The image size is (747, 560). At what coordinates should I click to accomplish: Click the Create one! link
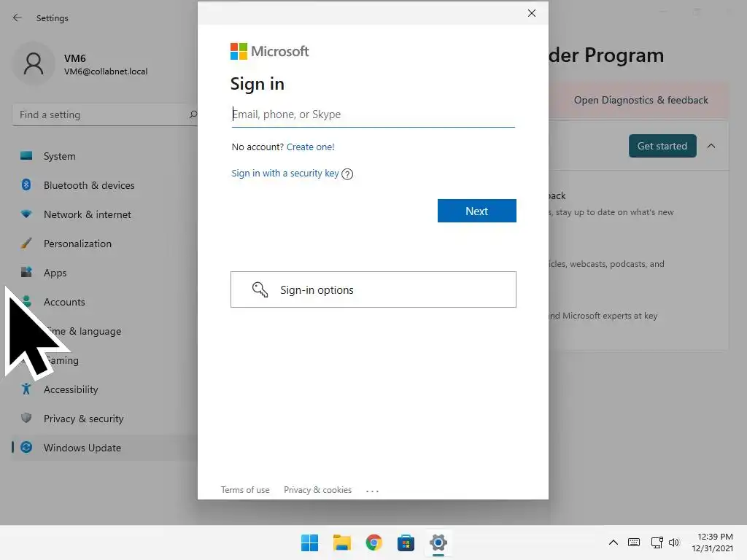310,147
